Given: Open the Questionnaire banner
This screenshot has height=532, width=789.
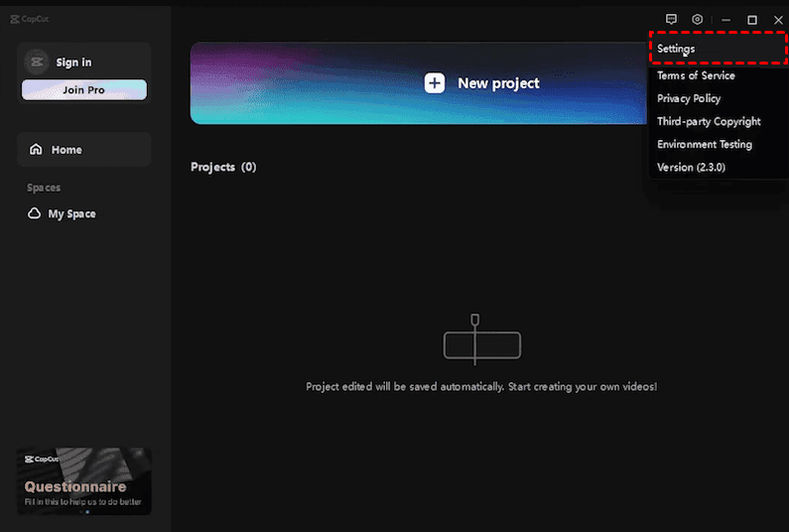Looking at the screenshot, I should pyautogui.click(x=84, y=480).
